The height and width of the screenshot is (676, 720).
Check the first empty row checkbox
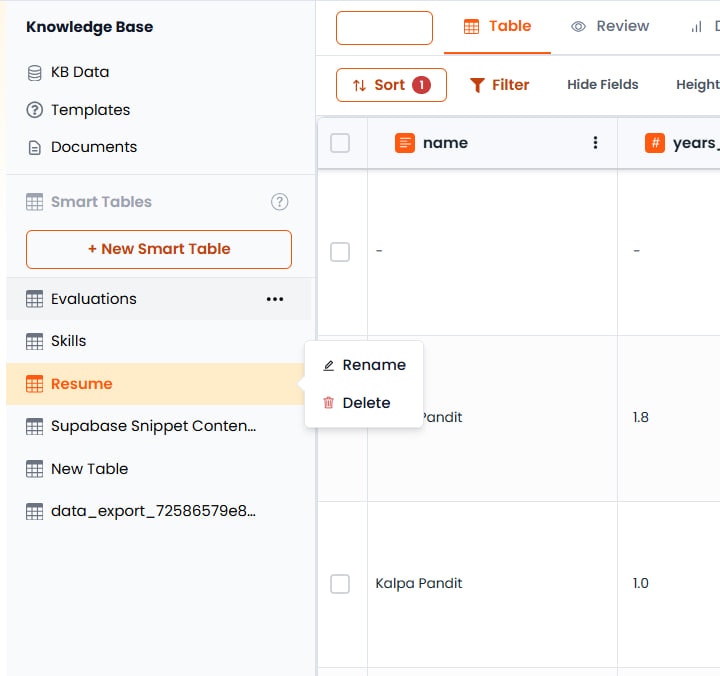point(340,252)
